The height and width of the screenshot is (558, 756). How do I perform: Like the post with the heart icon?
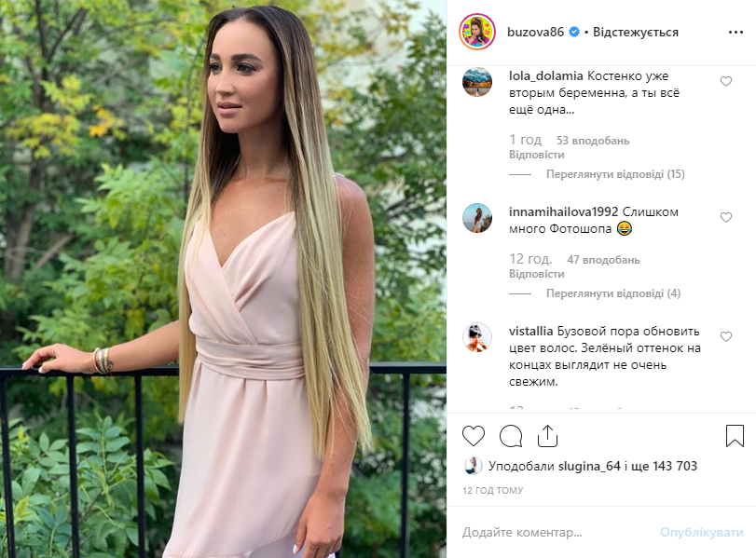pyautogui.click(x=473, y=436)
